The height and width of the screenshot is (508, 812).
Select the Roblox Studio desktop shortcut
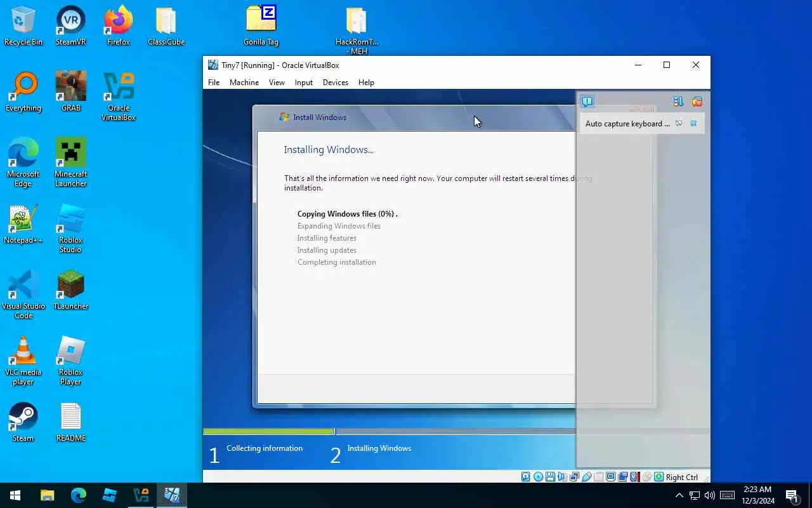click(71, 229)
